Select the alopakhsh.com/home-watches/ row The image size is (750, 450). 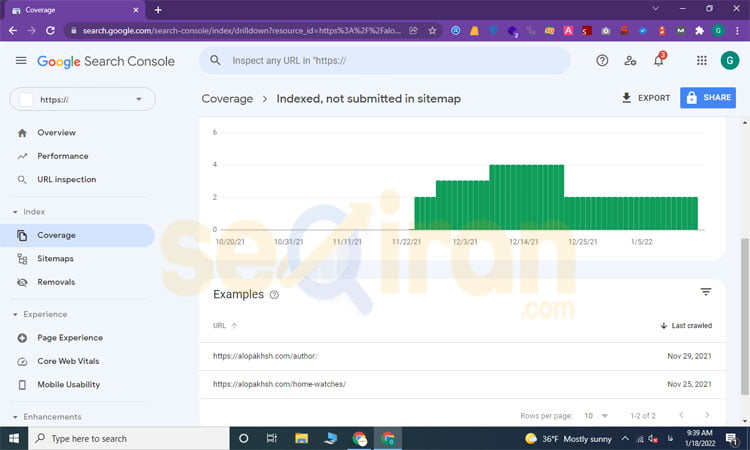click(462, 384)
